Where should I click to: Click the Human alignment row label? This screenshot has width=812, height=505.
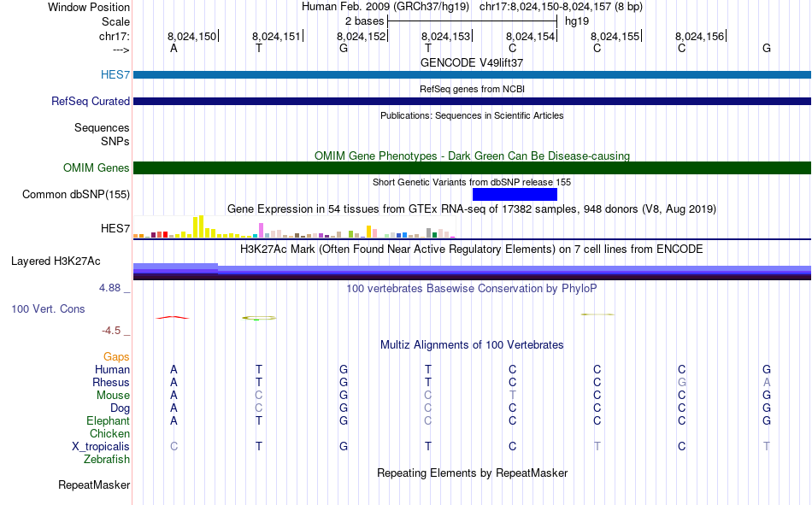coord(112,369)
